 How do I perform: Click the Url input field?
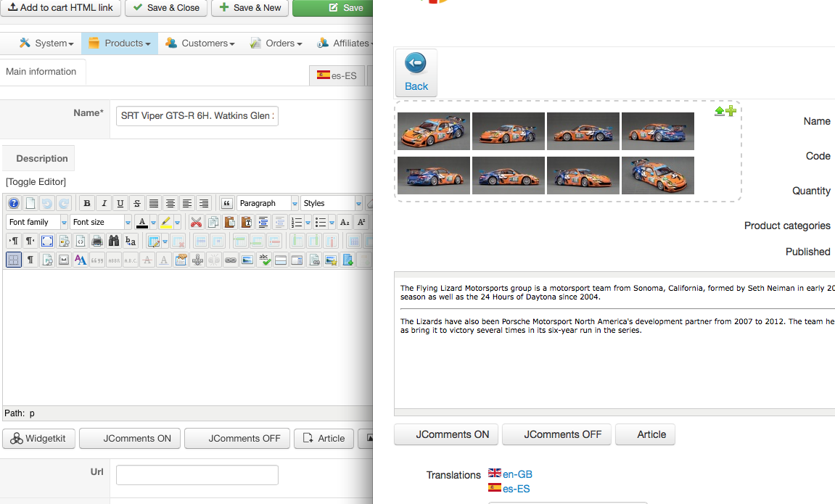(197, 475)
